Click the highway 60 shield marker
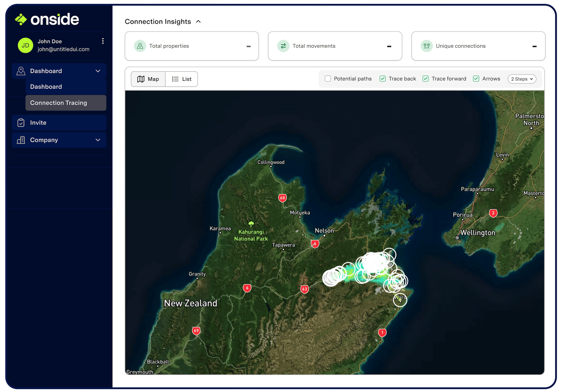 pyautogui.click(x=282, y=198)
